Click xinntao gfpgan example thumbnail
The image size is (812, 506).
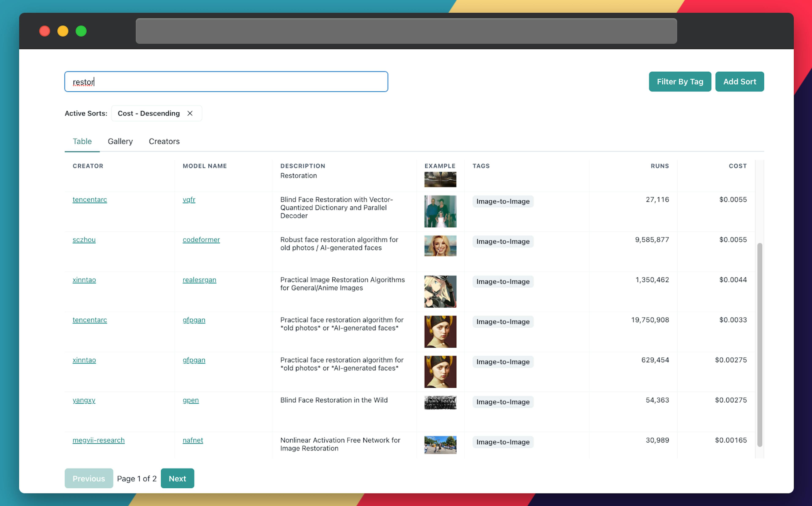tap(440, 372)
